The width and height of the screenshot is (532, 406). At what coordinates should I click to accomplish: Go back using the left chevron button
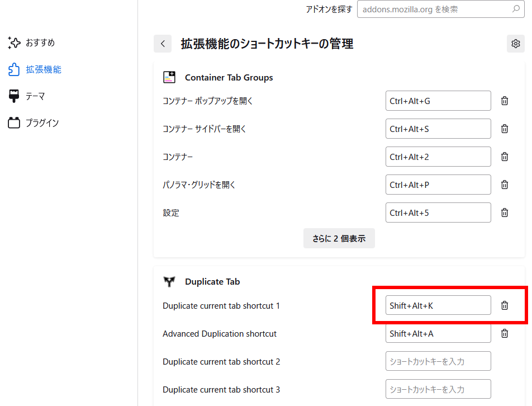(163, 44)
